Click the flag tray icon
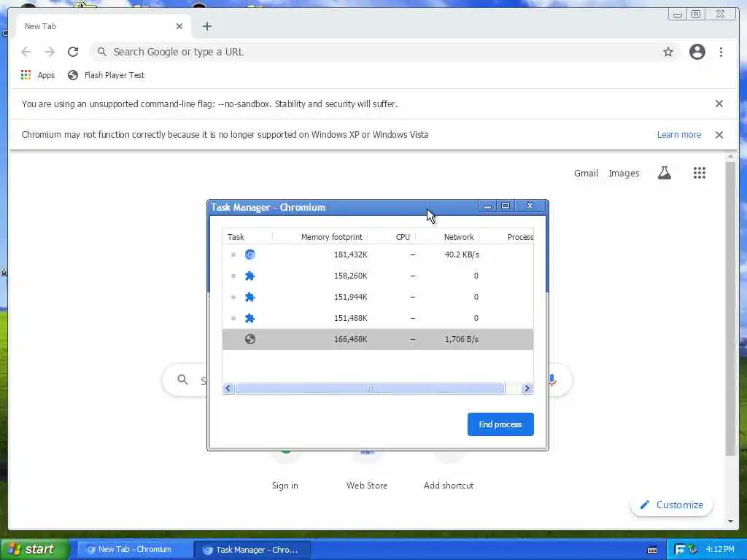The image size is (747, 560). (680, 550)
